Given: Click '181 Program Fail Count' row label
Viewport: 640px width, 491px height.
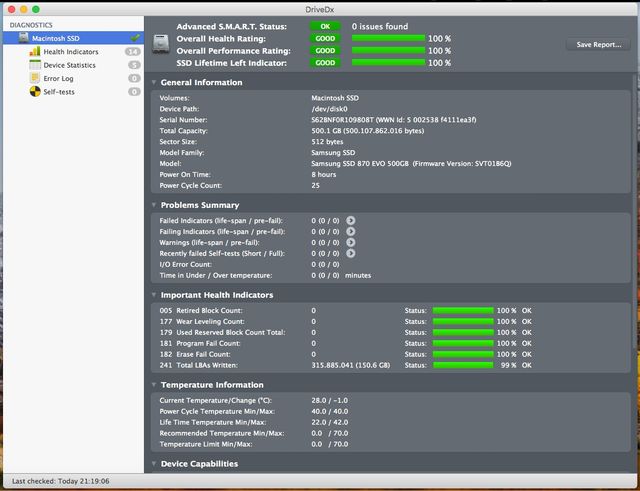Looking at the screenshot, I should (x=200, y=344).
